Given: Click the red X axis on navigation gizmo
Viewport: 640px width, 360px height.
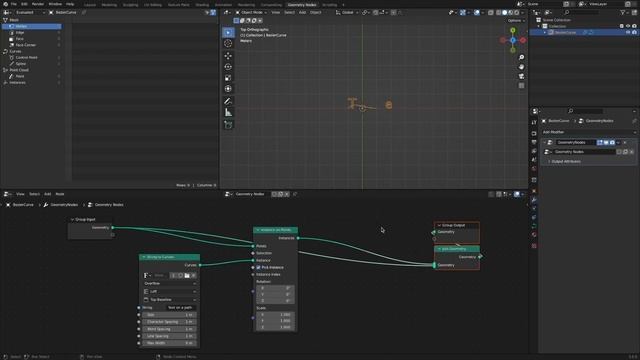Looking at the screenshot, I should pyautogui.click(x=523, y=40).
